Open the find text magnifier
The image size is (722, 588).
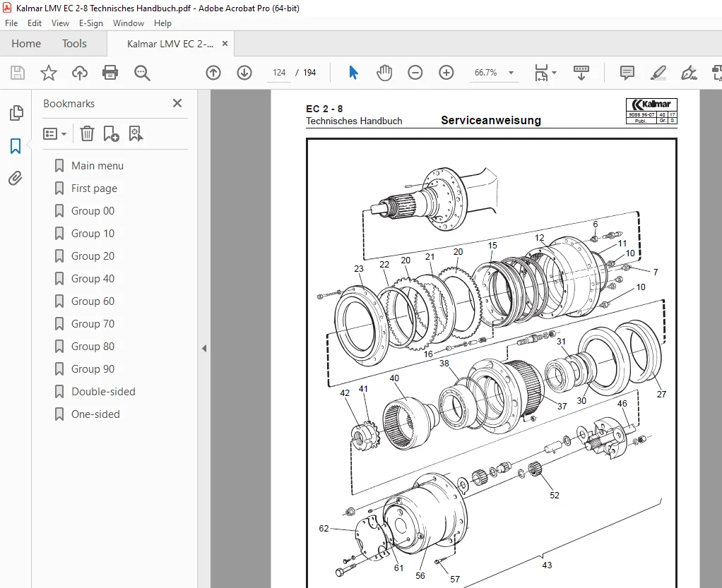(x=142, y=73)
